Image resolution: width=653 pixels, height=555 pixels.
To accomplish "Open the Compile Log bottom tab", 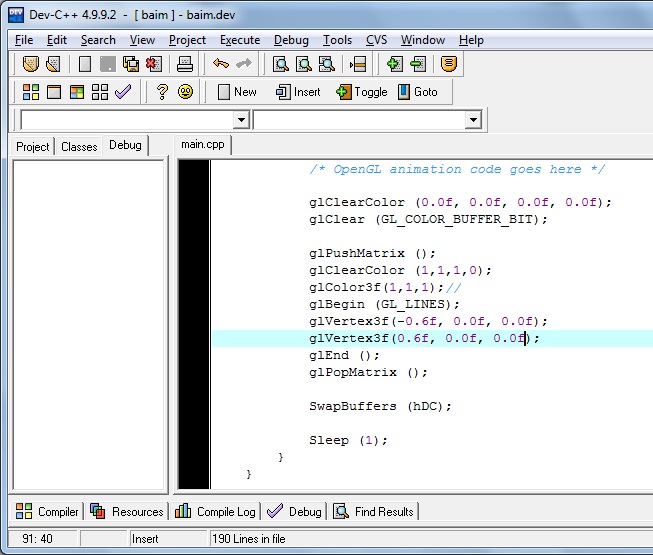I will [x=215, y=511].
